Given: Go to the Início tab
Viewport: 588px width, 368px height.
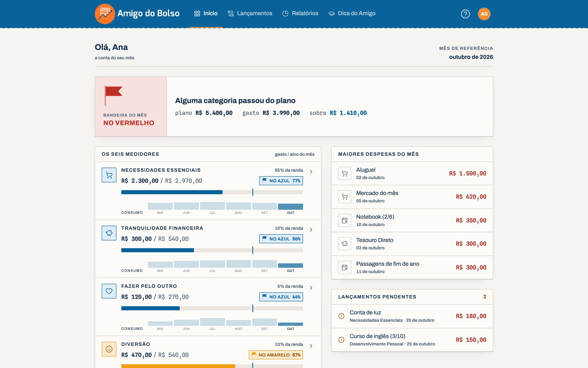Looking at the screenshot, I should pyautogui.click(x=206, y=14).
